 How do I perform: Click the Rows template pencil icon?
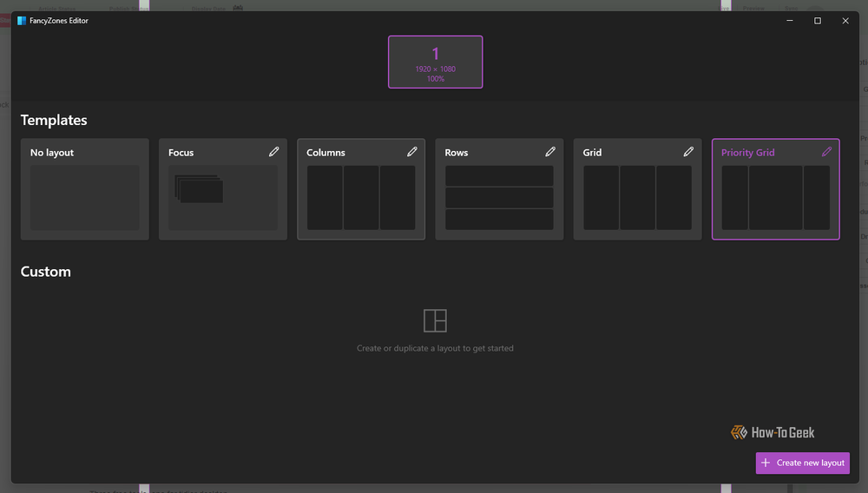click(x=550, y=152)
